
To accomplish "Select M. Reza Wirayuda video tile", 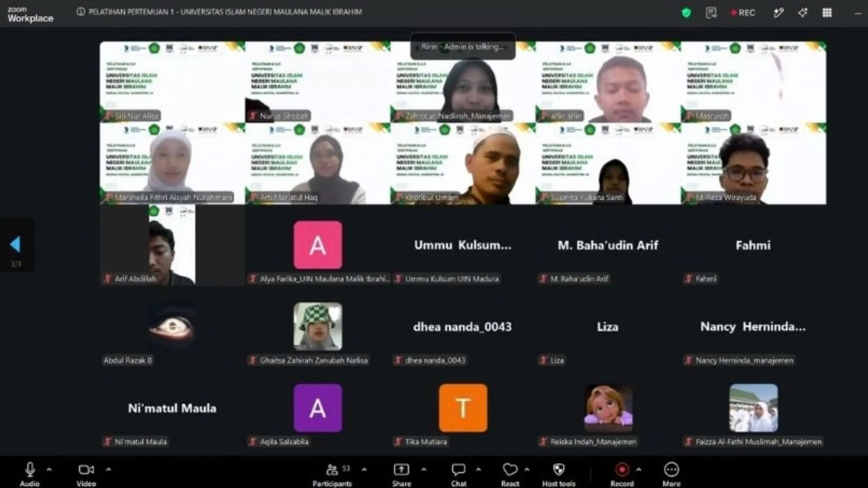I will [754, 164].
